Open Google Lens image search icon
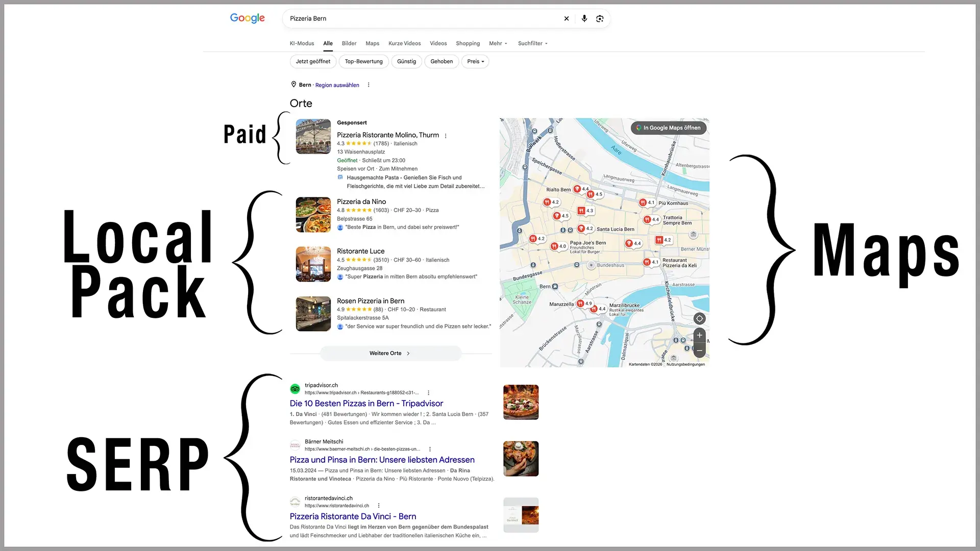 tap(600, 18)
